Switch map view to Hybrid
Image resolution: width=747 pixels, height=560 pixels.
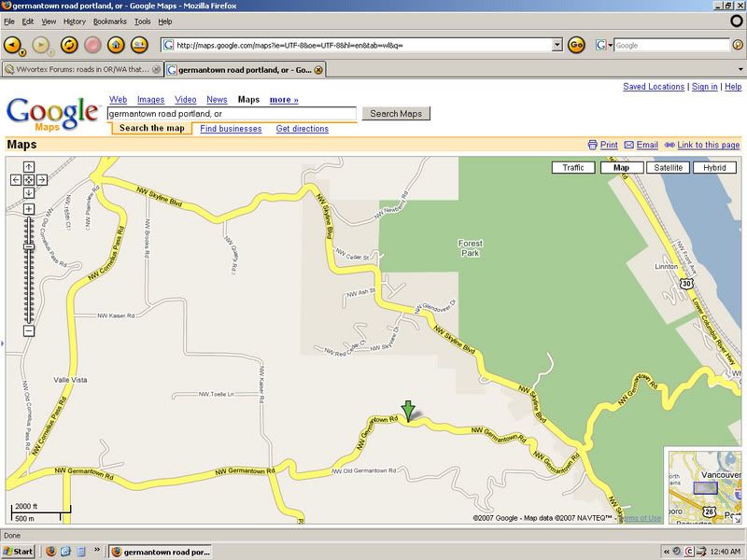point(714,168)
